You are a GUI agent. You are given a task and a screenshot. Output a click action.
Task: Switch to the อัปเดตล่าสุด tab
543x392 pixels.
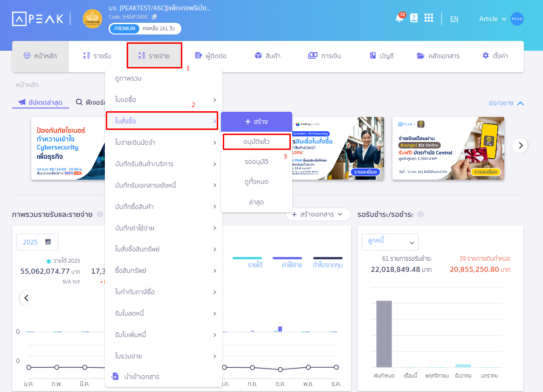tap(40, 102)
